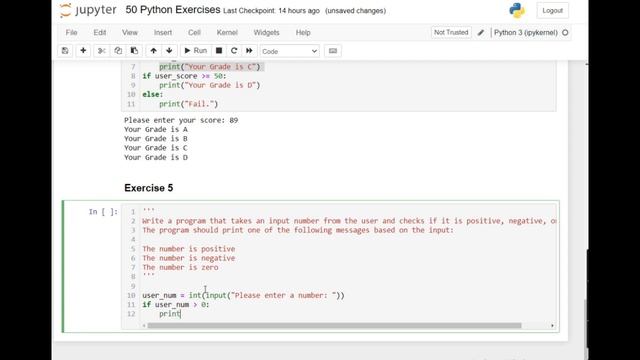Image resolution: width=640 pixels, height=360 pixels.
Task: Click 'The number is positive' comment line
Action: [189, 249]
